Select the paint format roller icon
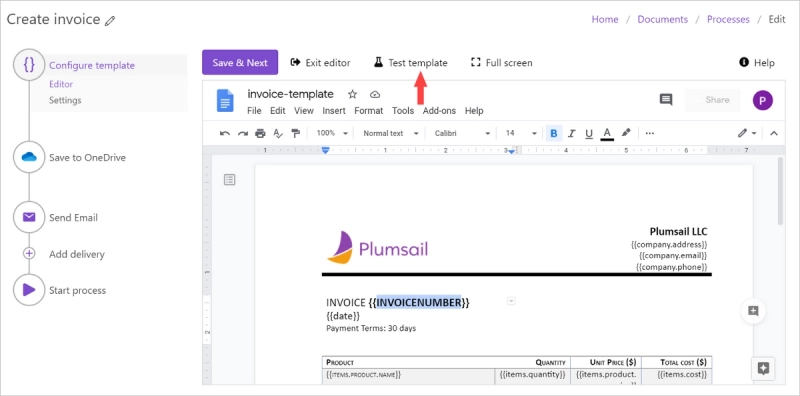The height and width of the screenshot is (396, 800). point(295,133)
